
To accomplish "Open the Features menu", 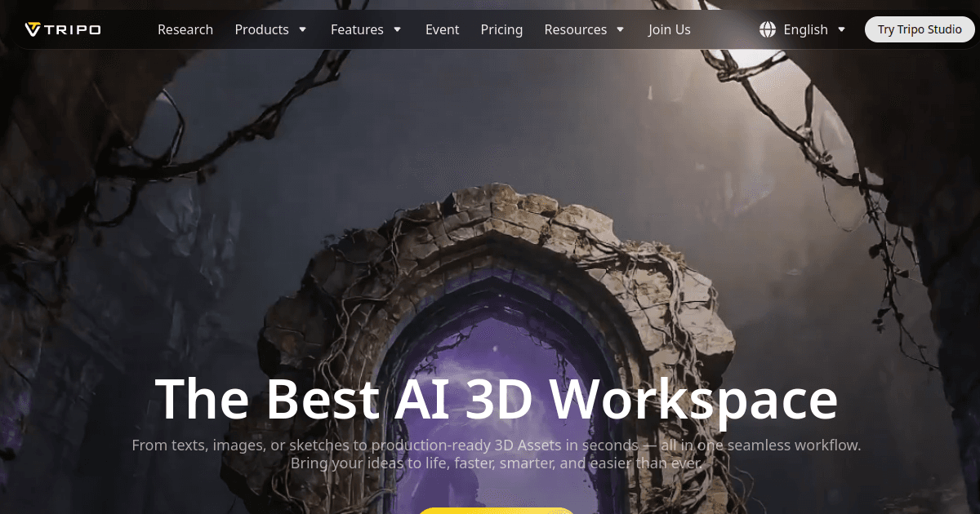I will pos(357,29).
